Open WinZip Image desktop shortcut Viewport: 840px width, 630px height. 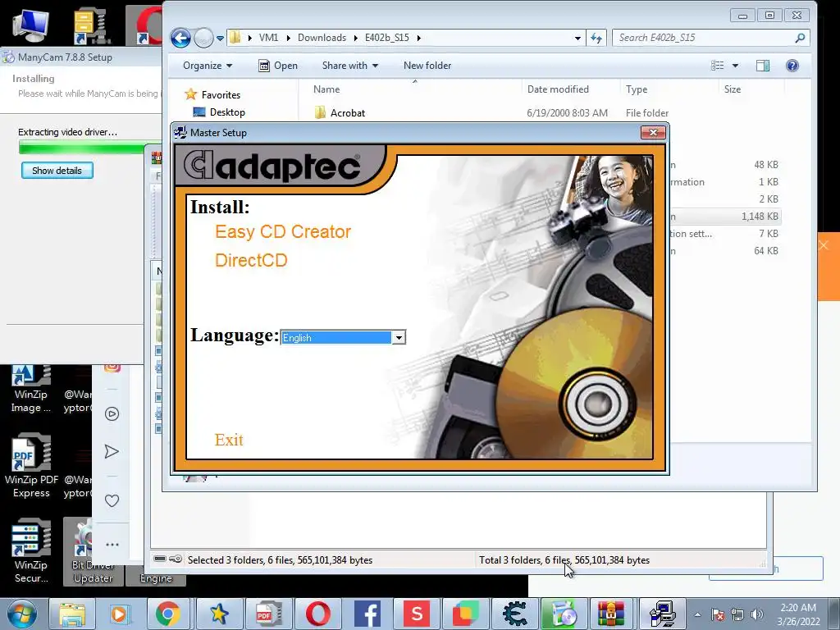(x=30, y=390)
